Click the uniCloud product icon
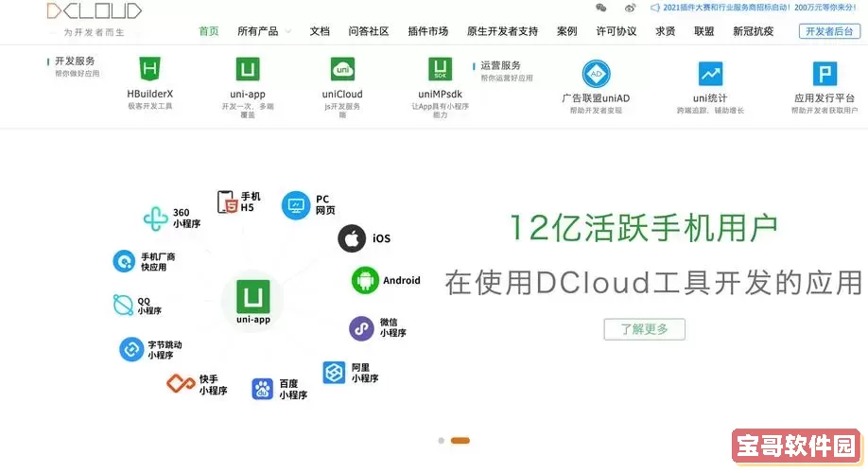Screen dimensions: 868x473 tap(342, 69)
